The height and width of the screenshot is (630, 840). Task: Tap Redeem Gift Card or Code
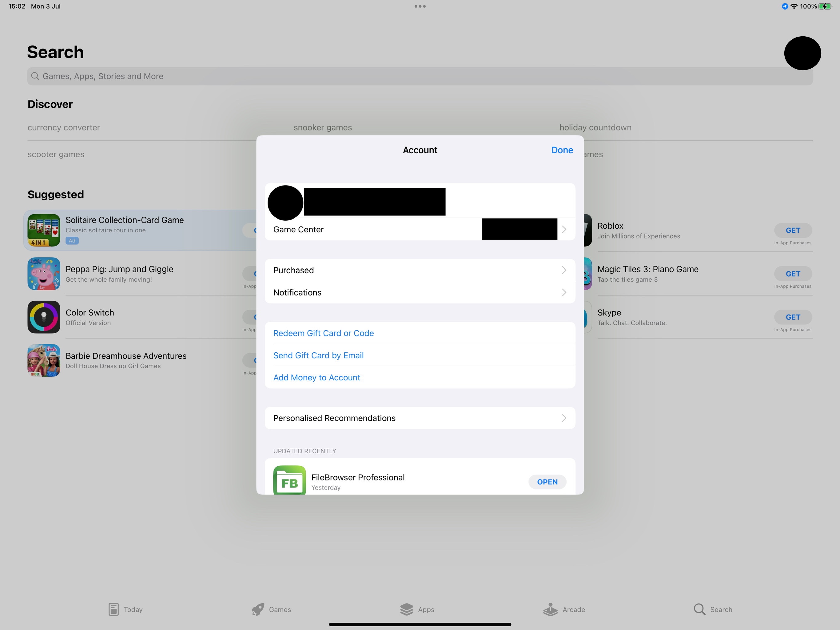coord(324,333)
